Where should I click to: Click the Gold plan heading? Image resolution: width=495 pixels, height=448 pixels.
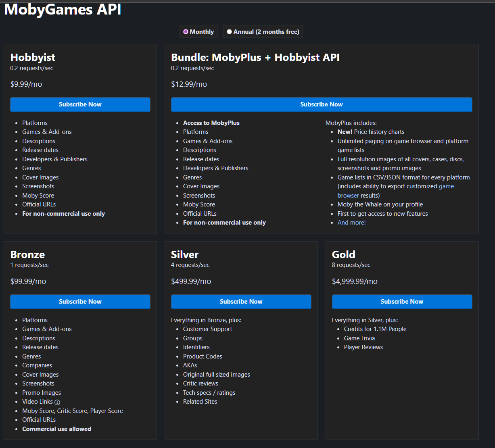point(343,254)
